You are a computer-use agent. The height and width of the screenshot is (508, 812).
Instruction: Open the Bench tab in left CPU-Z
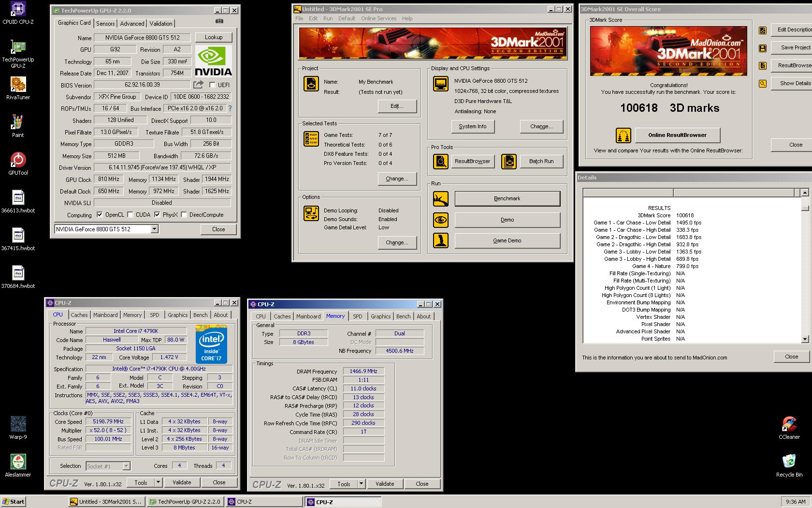tap(200, 315)
